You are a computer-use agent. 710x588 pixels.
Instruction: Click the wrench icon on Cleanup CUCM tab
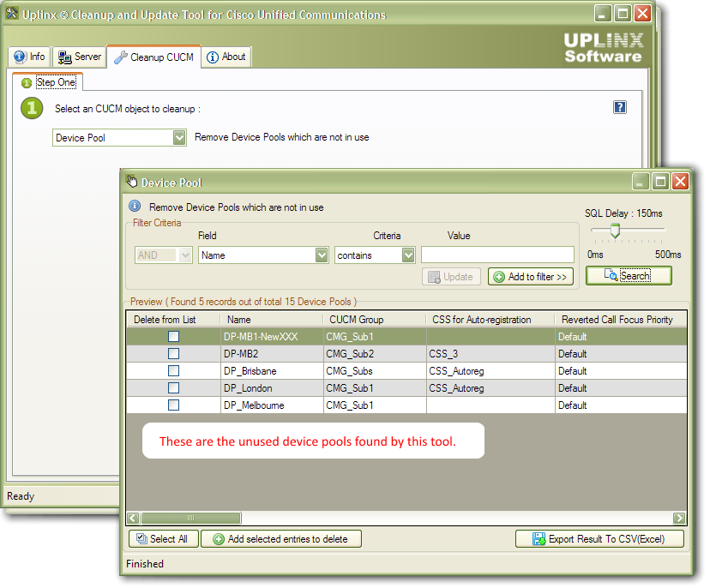[x=122, y=57]
